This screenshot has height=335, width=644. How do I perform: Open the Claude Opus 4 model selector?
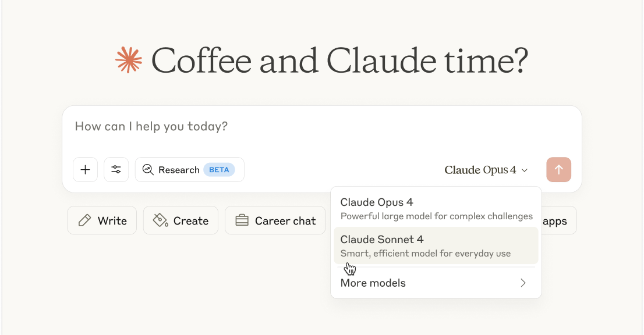pos(480,170)
